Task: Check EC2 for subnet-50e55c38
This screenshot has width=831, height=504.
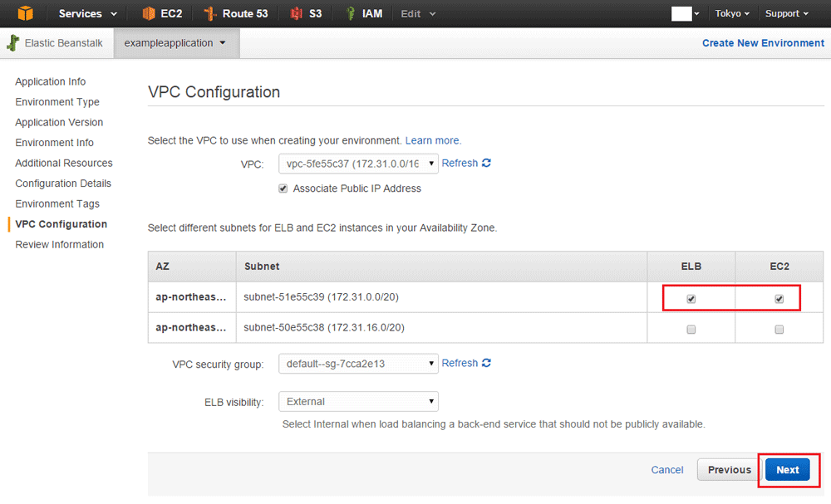Action: click(x=779, y=330)
